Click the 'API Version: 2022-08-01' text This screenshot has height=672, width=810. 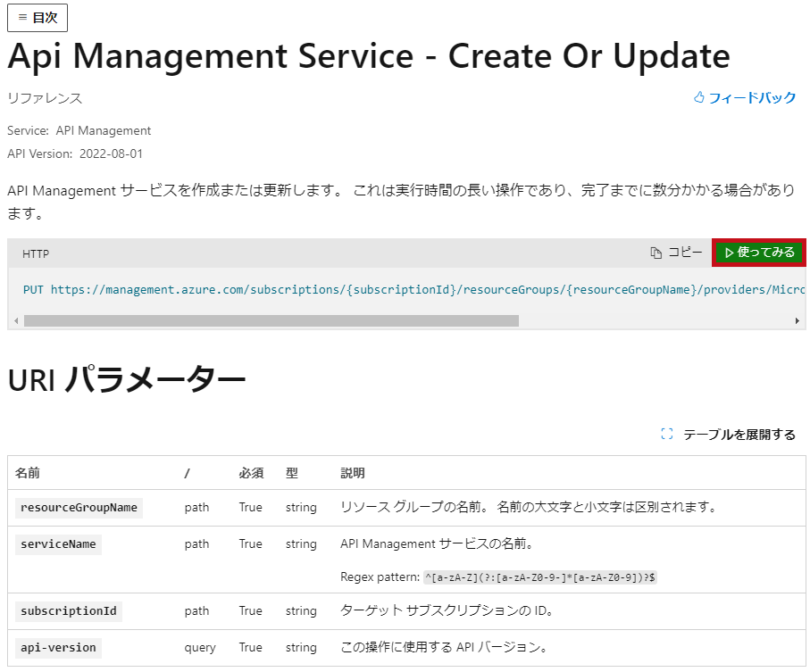[75, 153]
